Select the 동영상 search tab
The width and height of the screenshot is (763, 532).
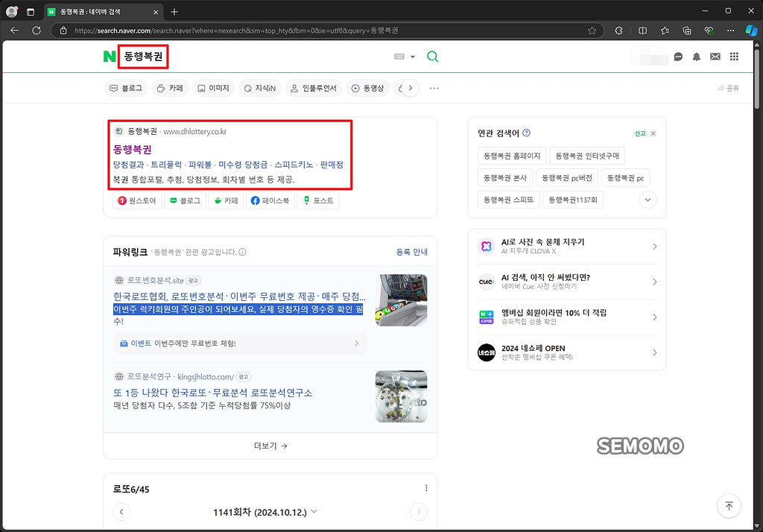coord(368,88)
